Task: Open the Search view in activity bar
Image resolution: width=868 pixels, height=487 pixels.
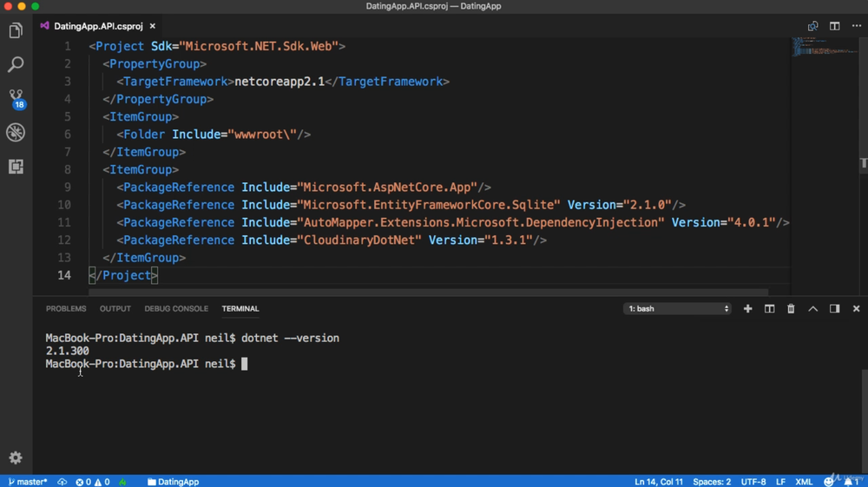Action: (x=16, y=64)
